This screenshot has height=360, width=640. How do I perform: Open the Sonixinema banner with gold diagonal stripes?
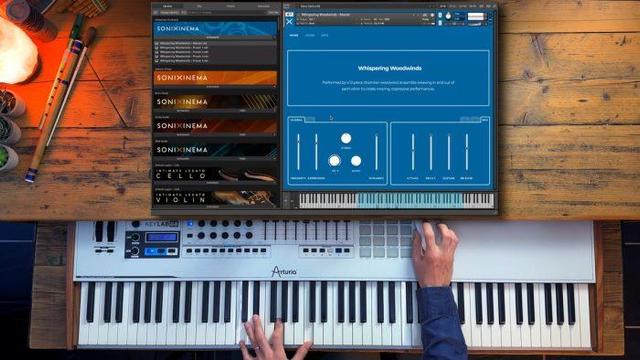[216, 102]
